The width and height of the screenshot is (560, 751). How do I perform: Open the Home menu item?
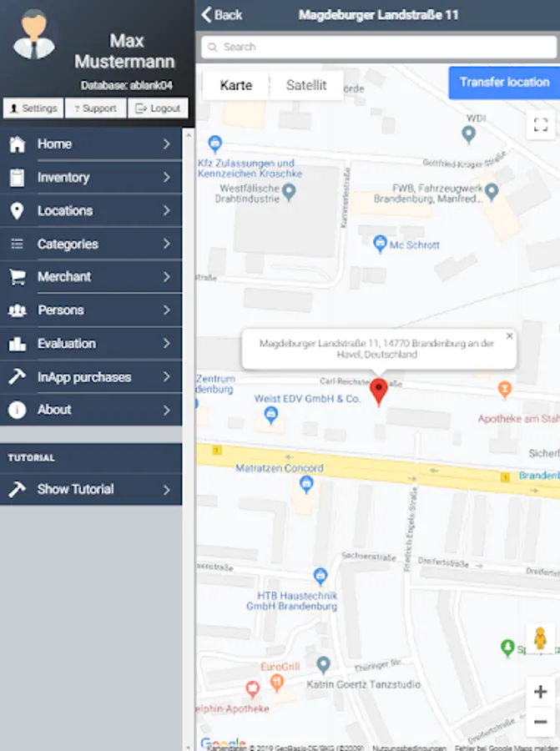click(x=91, y=144)
